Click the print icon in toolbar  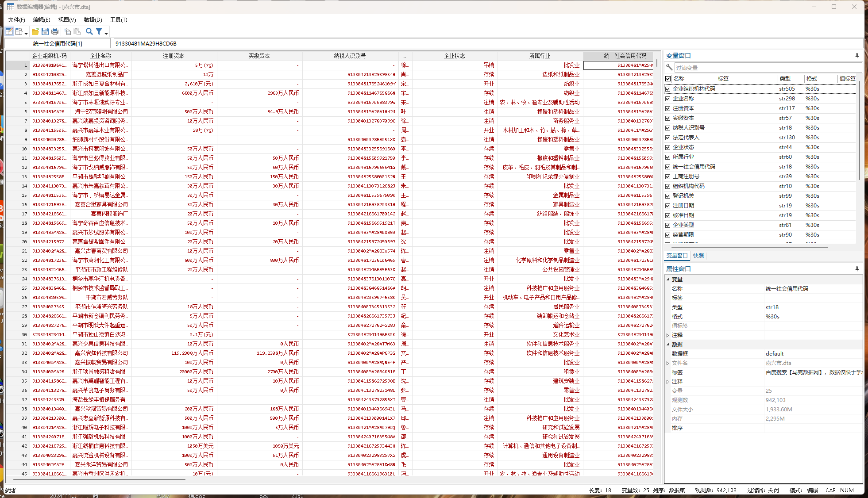coord(55,31)
